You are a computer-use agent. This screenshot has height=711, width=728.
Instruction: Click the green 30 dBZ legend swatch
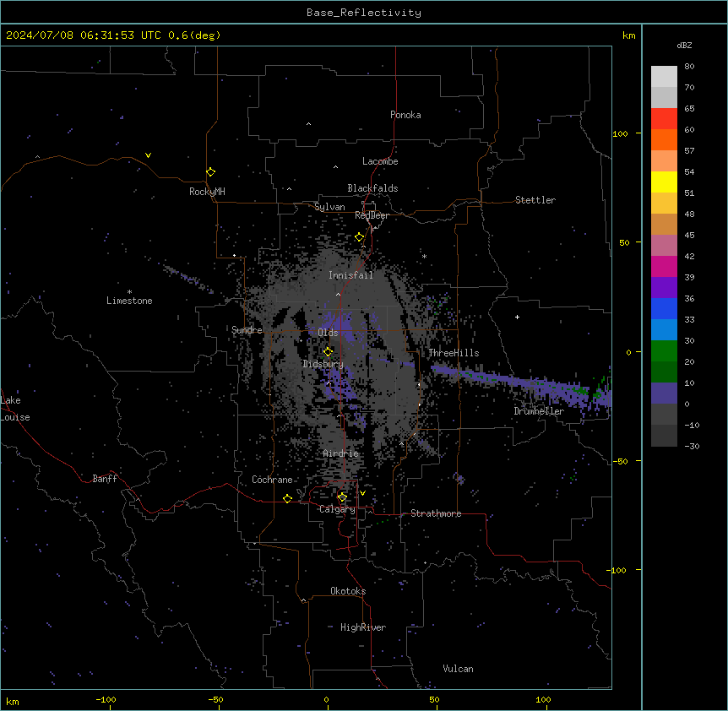pos(664,351)
